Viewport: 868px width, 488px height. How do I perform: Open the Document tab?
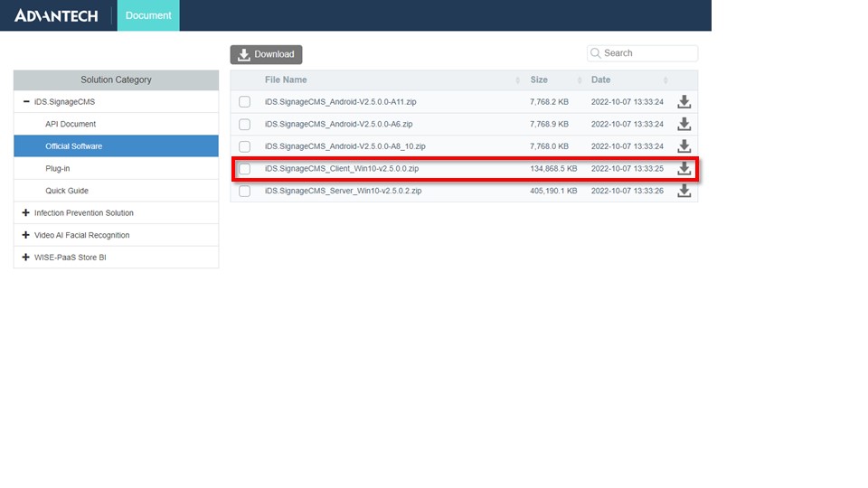pos(148,15)
